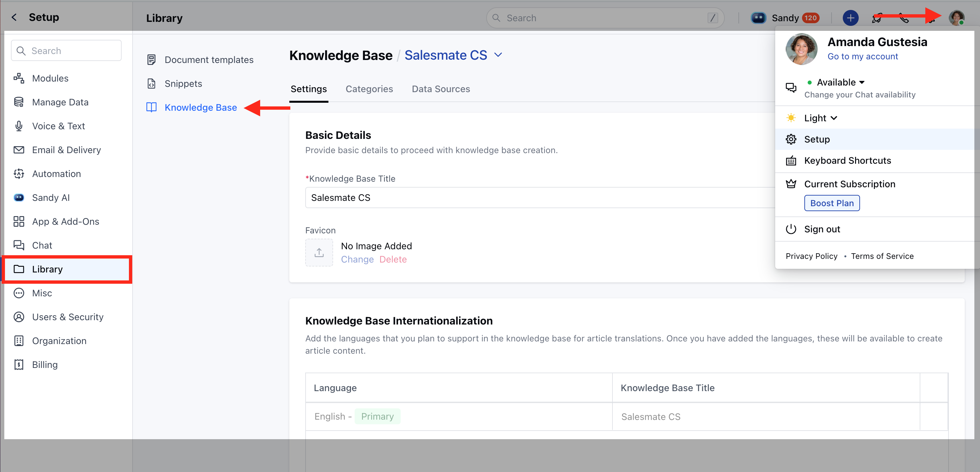
Task: Click the blue plus create button
Action: [x=850, y=18]
